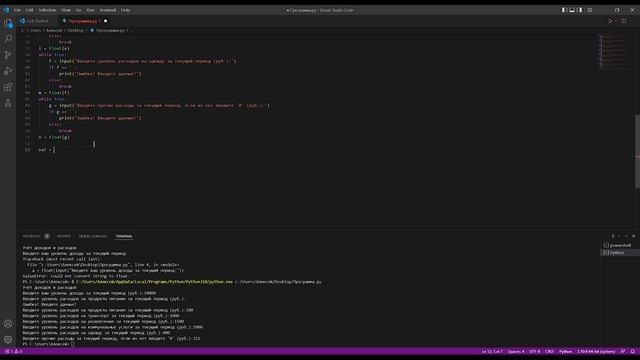
Task: Open the Search view in activity bar
Action: click(x=8, y=39)
